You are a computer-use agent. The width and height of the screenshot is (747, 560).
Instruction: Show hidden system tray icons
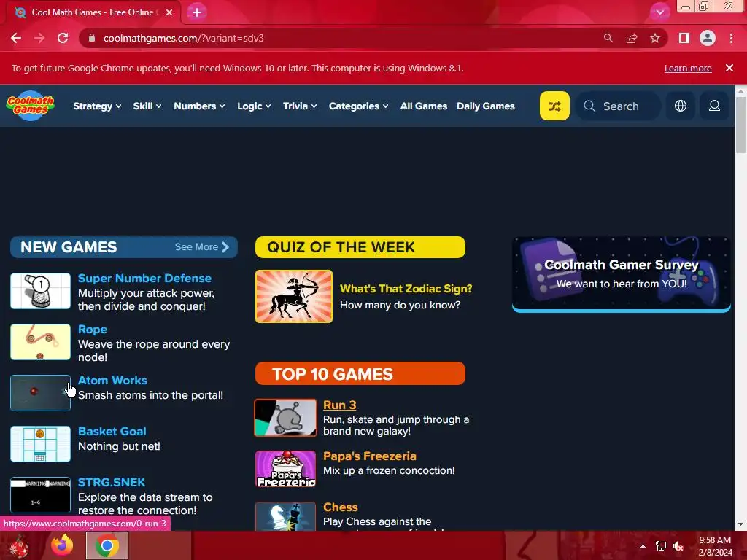click(643, 546)
